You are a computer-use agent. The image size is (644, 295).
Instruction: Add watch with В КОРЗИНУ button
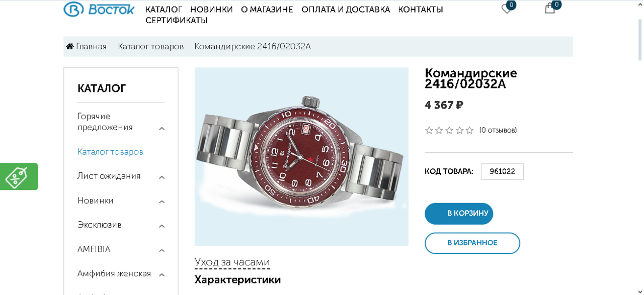coord(459,214)
